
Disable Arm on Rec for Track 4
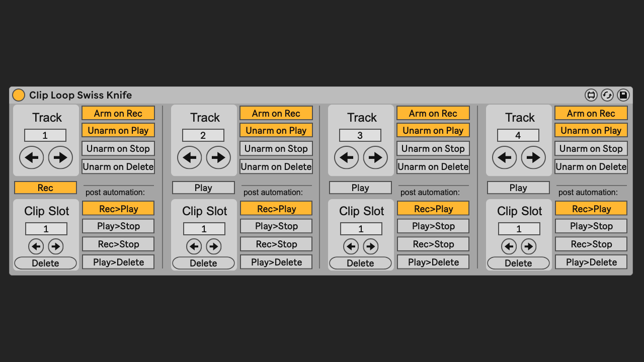point(591,113)
